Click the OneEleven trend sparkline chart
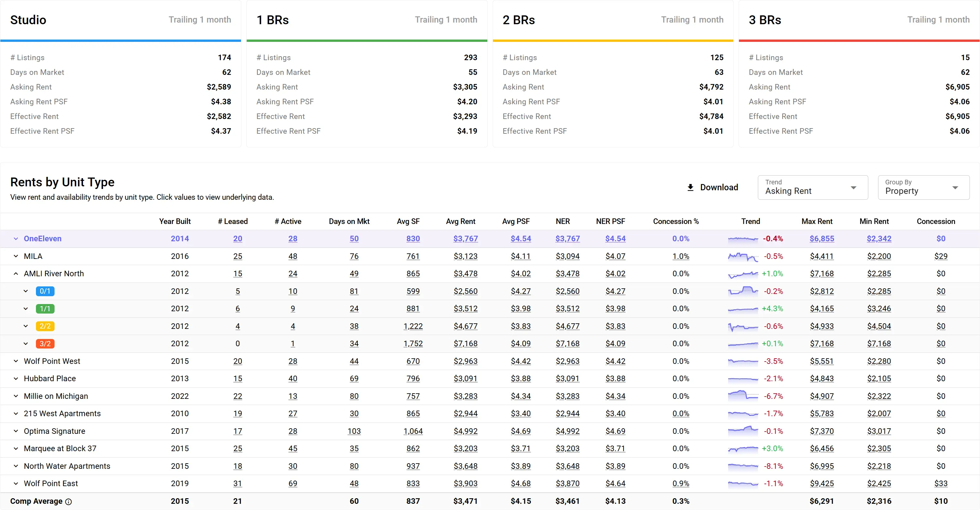 tap(743, 239)
